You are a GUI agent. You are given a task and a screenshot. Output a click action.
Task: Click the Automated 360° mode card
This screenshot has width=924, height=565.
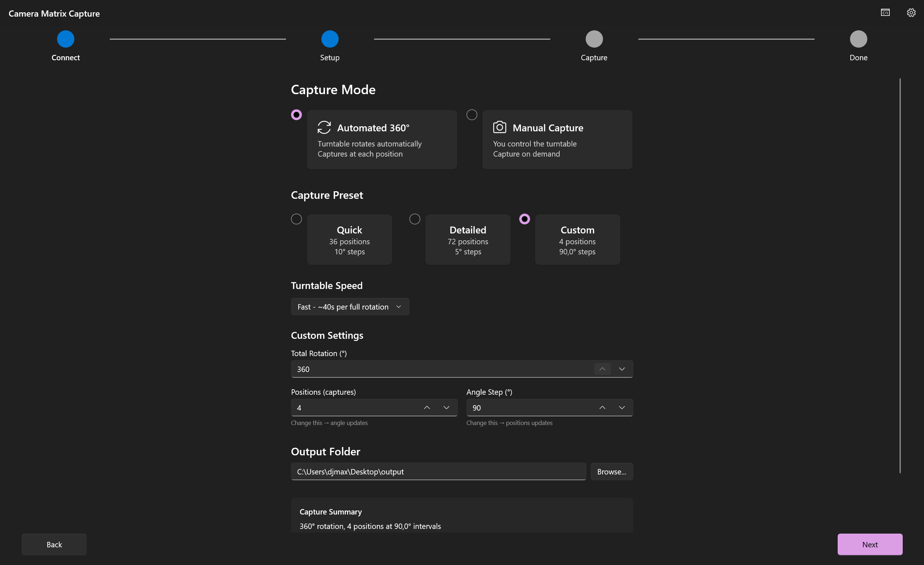pos(382,139)
